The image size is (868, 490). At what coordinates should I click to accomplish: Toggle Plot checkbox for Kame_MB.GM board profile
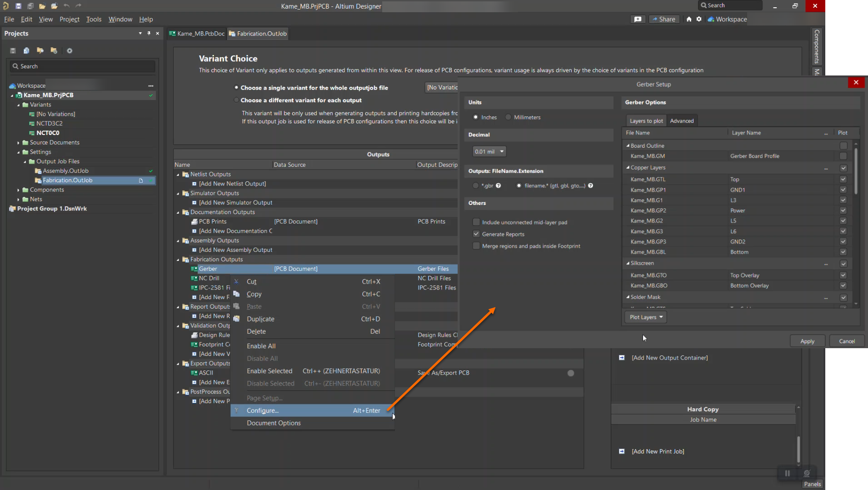point(843,156)
